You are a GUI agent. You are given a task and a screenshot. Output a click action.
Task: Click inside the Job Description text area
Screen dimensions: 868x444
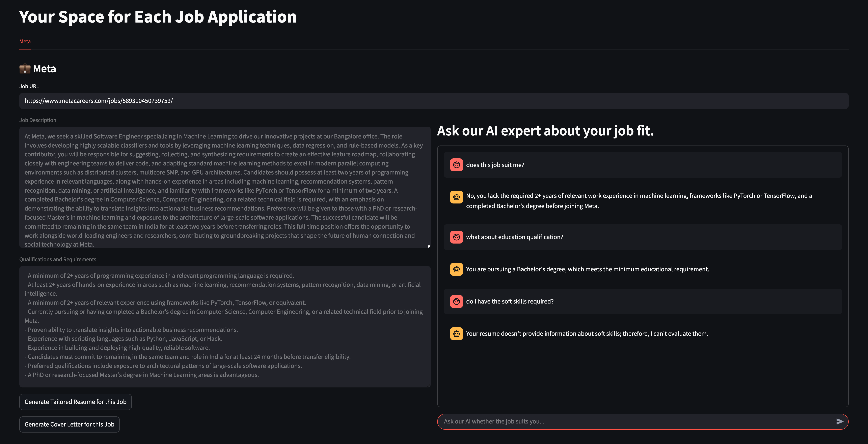(225, 188)
